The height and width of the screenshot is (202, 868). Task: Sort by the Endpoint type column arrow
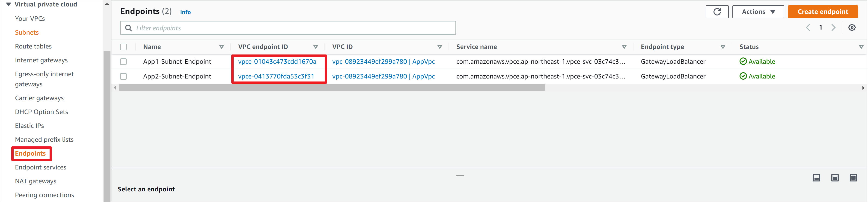[723, 47]
